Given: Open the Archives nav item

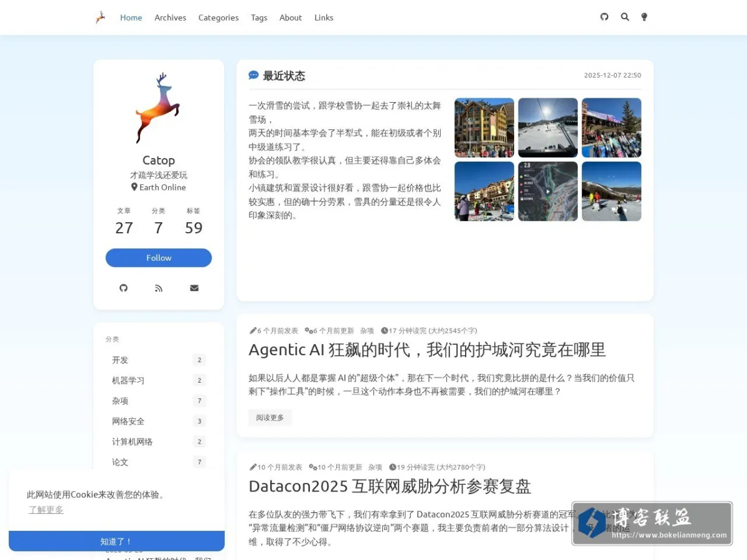Looking at the screenshot, I should pos(170,17).
